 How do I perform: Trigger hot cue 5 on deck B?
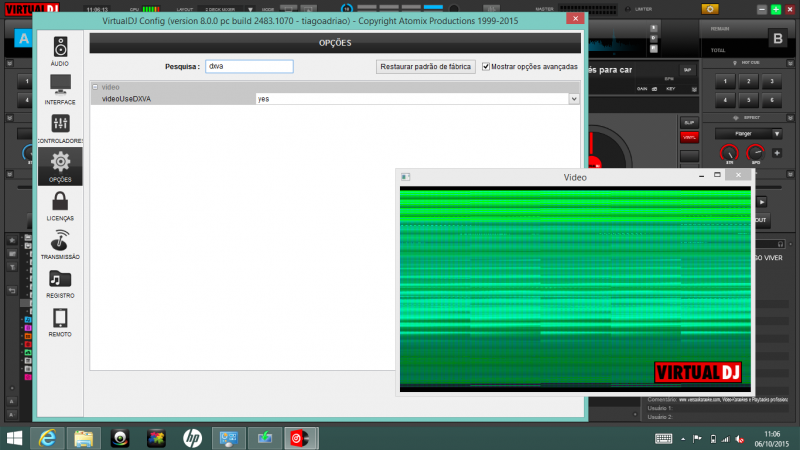click(x=748, y=100)
